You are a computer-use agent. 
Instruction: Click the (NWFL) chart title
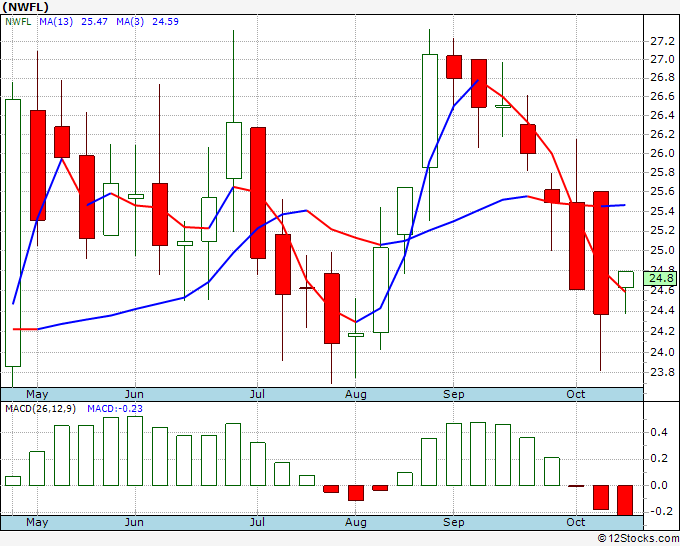[x=25, y=7]
